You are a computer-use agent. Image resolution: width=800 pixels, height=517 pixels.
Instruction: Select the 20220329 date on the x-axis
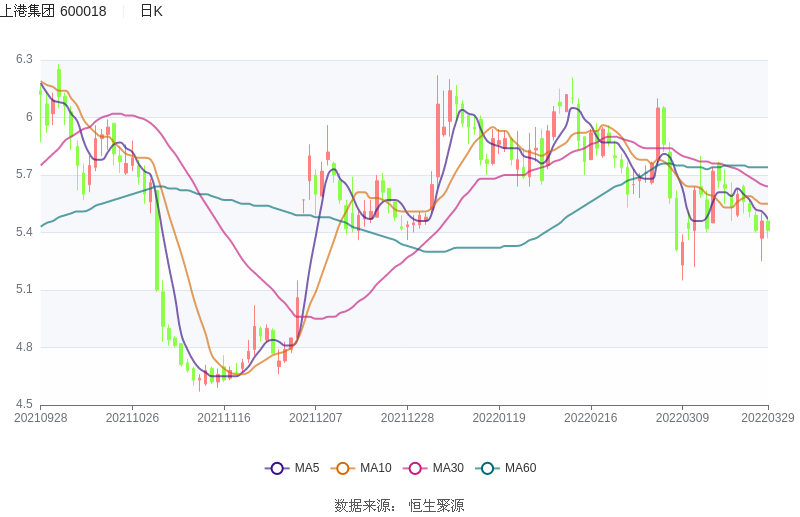tap(767, 418)
